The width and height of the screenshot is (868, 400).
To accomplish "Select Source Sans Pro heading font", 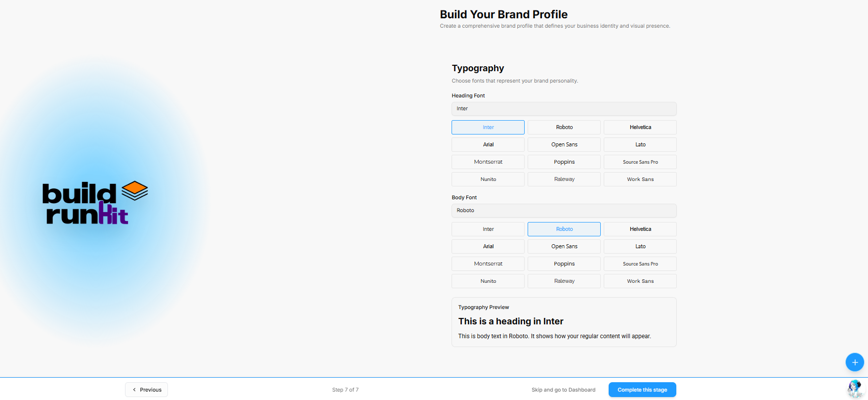I will coord(640,162).
